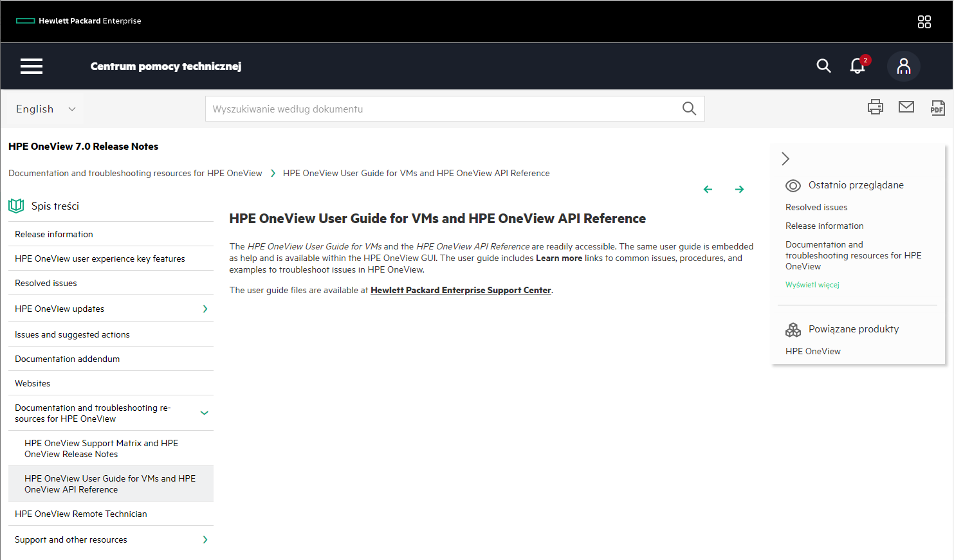Open HPE OneView Remote Technician topic
Image resolution: width=954 pixels, height=560 pixels.
point(81,514)
